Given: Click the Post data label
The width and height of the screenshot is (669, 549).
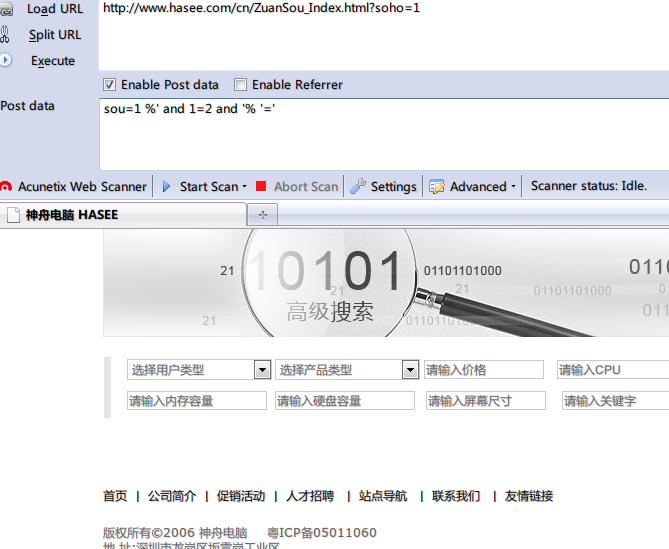Looking at the screenshot, I should (x=28, y=106).
